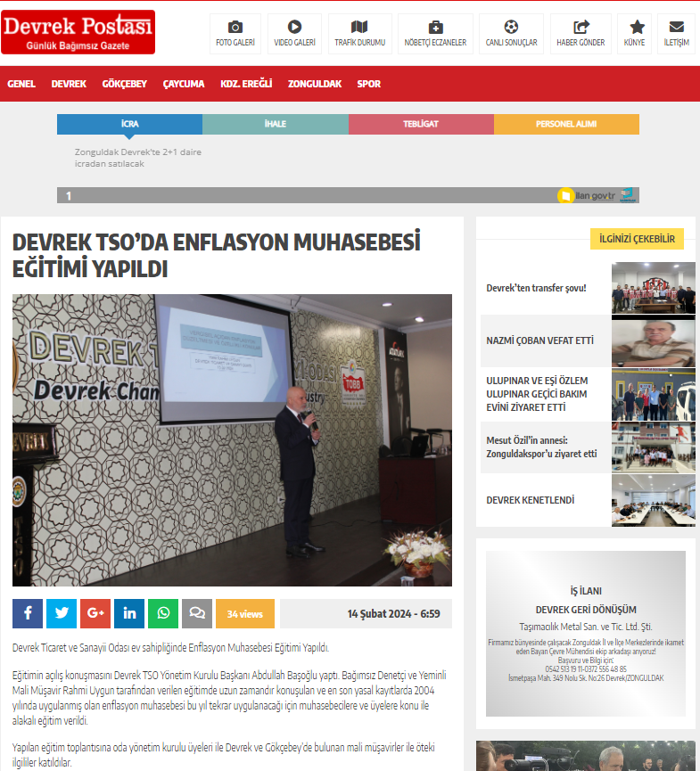The height and width of the screenshot is (771, 700).
Task: Open Künye star icon
Action: [637, 27]
